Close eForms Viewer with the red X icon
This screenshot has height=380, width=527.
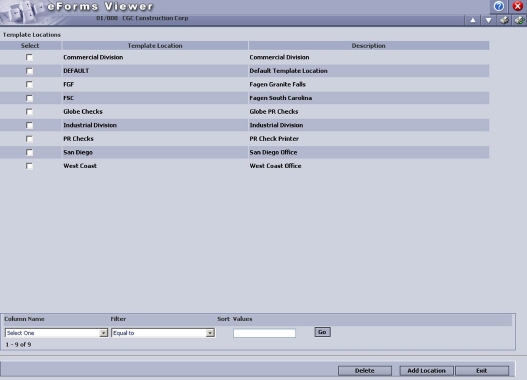[518, 6]
